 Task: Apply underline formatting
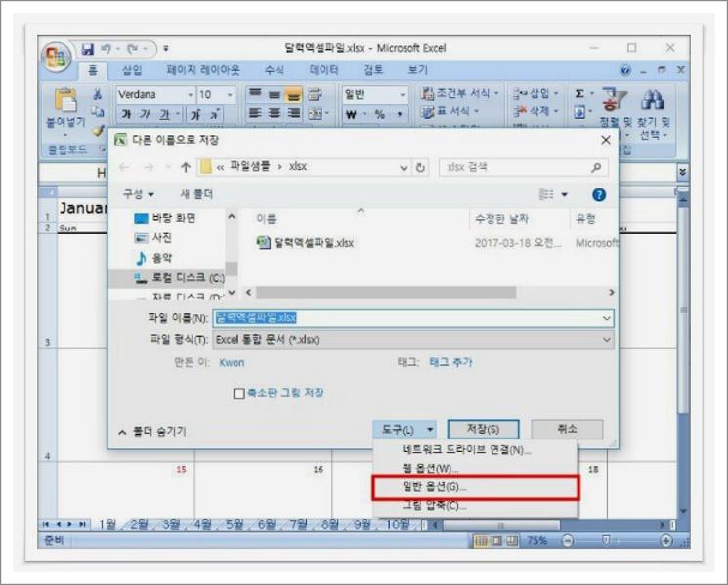[164, 114]
